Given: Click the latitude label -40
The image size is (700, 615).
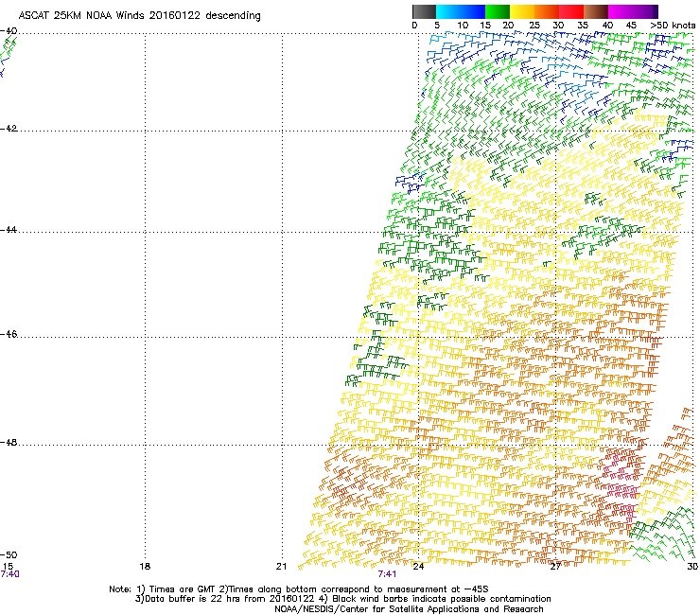Looking at the screenshot, I should coord(9,31).
